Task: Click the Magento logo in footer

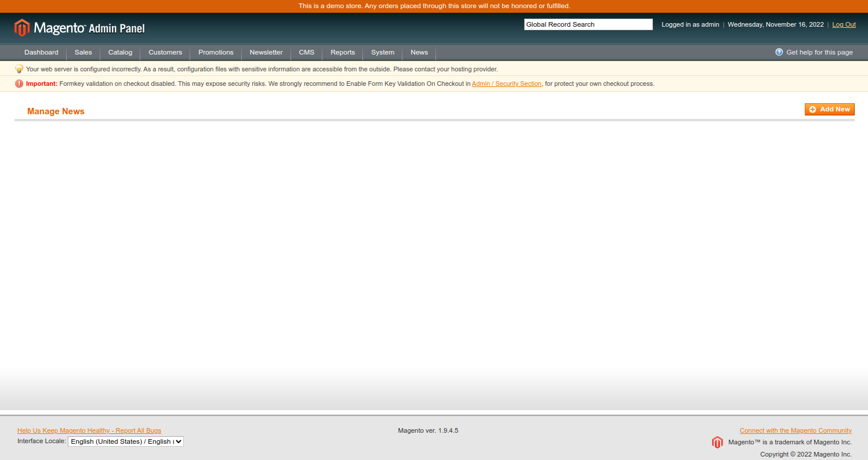Action: pos(717,442)
